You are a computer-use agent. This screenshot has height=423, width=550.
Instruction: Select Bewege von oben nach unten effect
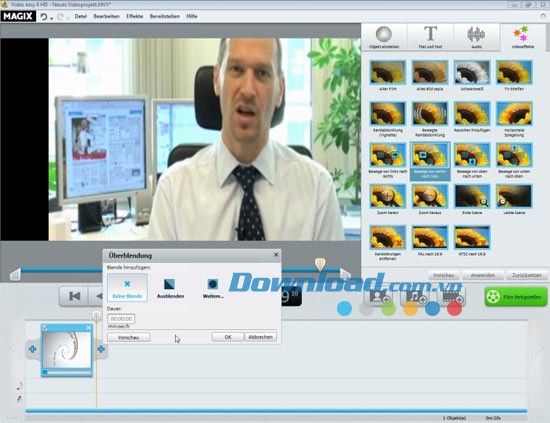point(472,160)
